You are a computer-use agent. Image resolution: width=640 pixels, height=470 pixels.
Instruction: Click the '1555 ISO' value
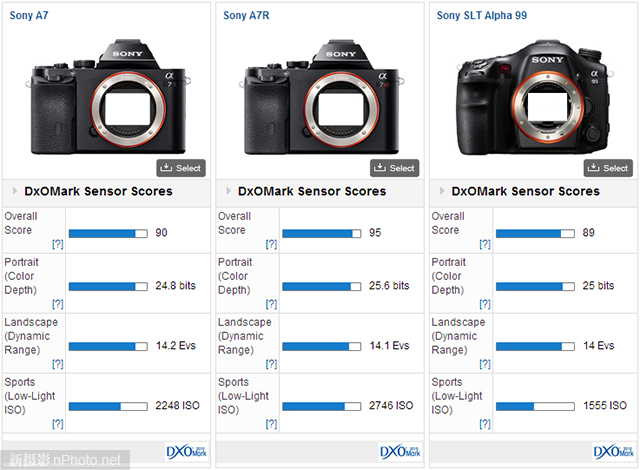(x=605, y=406)
